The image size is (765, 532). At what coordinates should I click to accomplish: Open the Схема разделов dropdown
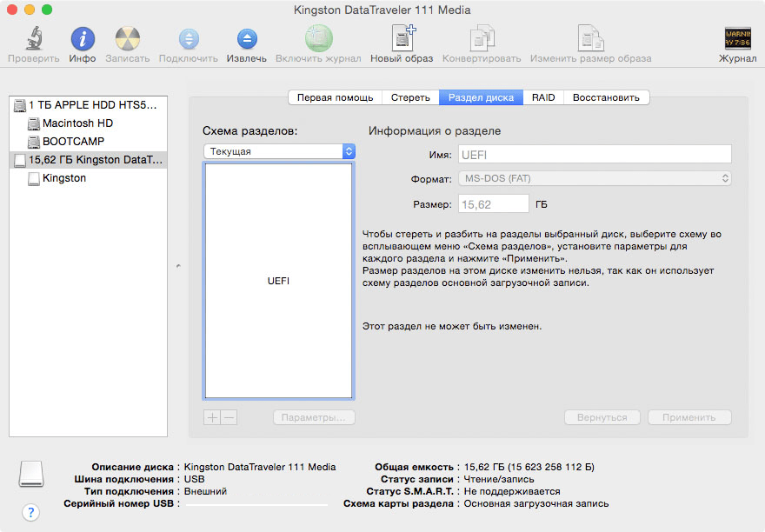pos(278,151)
